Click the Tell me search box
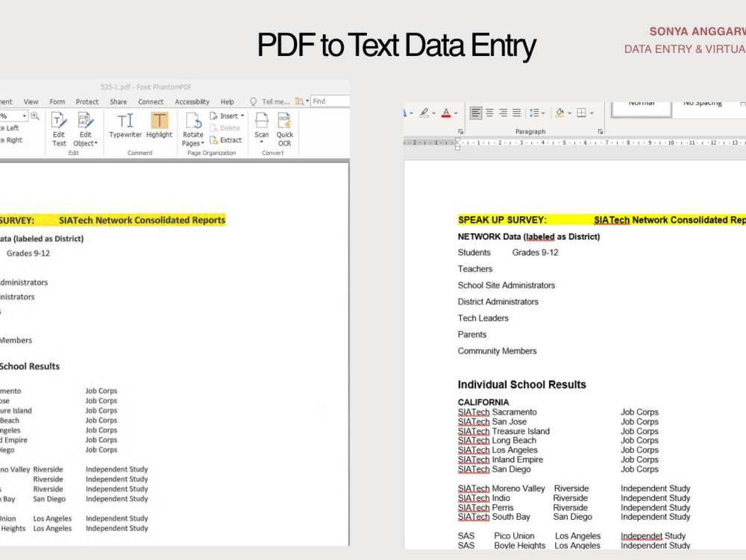This screenshot has width=746, height=560. (276, 101)
